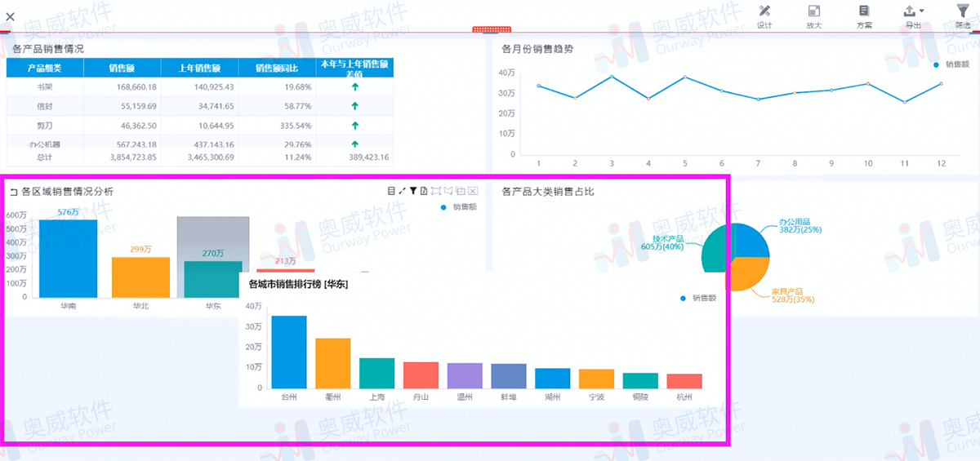The image size is (980, 461).
Task: Click the 湖州 bar in city ranking popup
Action: pos(553,378)
